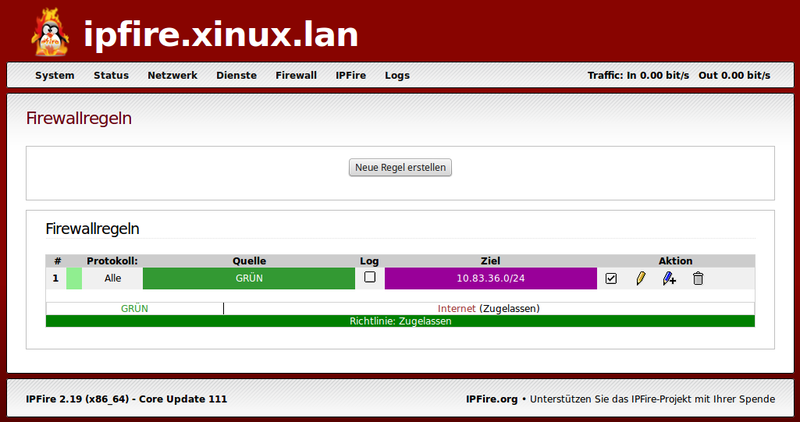Screen dimensions: 800x422
Task: Click the Neue Regel erstellen button
Action: [x=400, y=167]
